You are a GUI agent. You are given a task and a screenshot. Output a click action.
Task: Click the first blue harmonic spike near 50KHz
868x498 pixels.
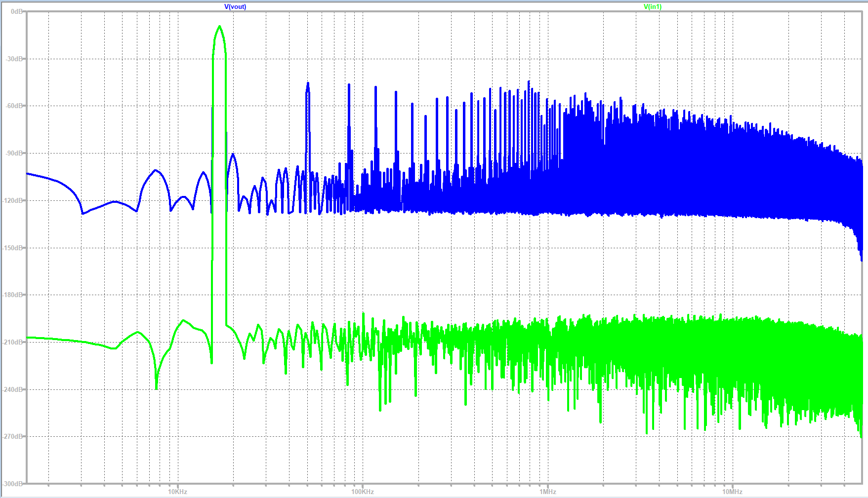click(308, 85)
